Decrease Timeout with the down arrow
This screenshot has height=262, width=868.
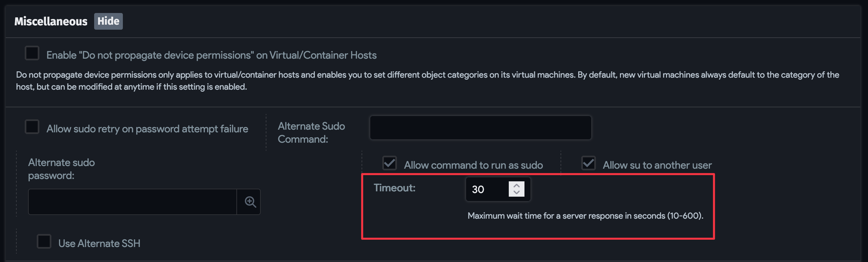click(516, 192)
